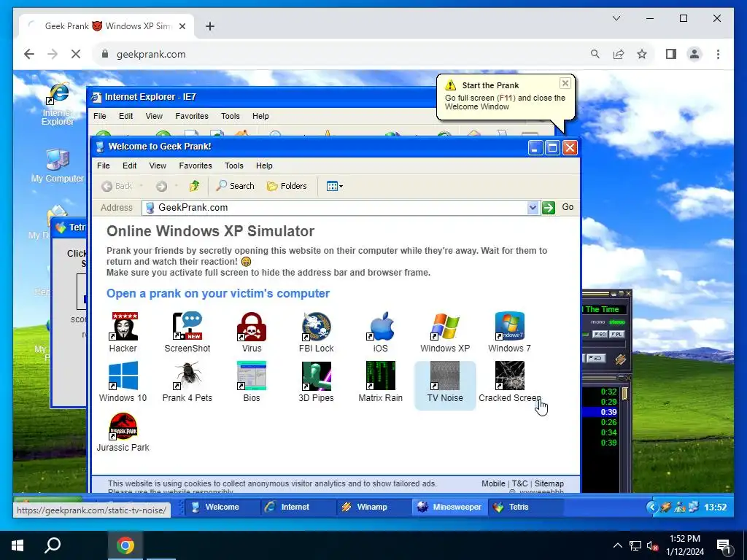Open the 3D Pipes prank icon
Screen dimensions: 747x560
click(x=317, y=382)
